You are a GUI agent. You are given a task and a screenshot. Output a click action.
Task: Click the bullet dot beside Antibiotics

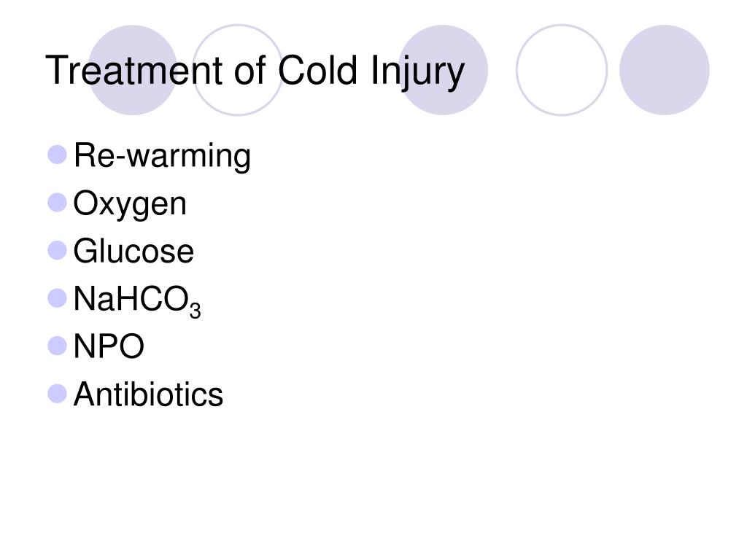tap(57, 394)
